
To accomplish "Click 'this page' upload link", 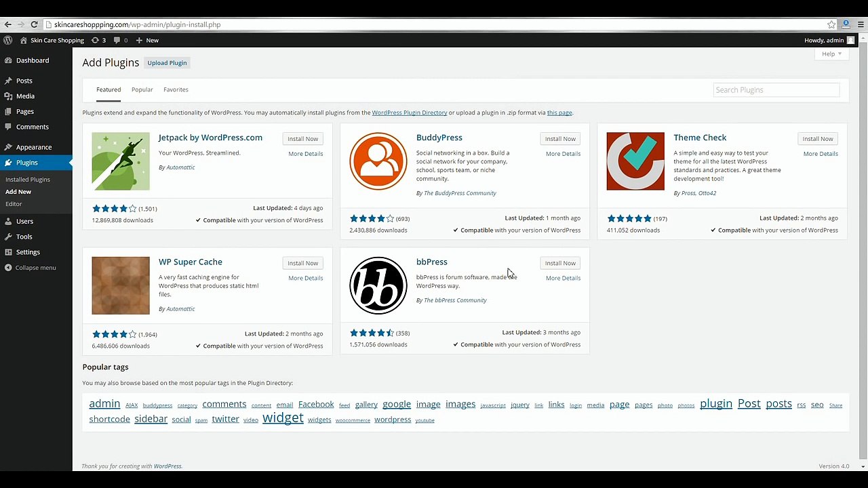I will (x=559, y=113).
